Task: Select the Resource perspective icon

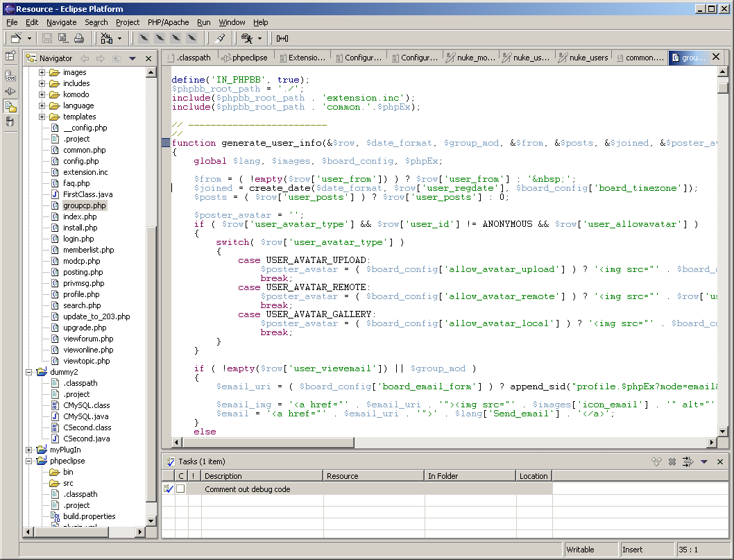Action: [x=10, y=106]
